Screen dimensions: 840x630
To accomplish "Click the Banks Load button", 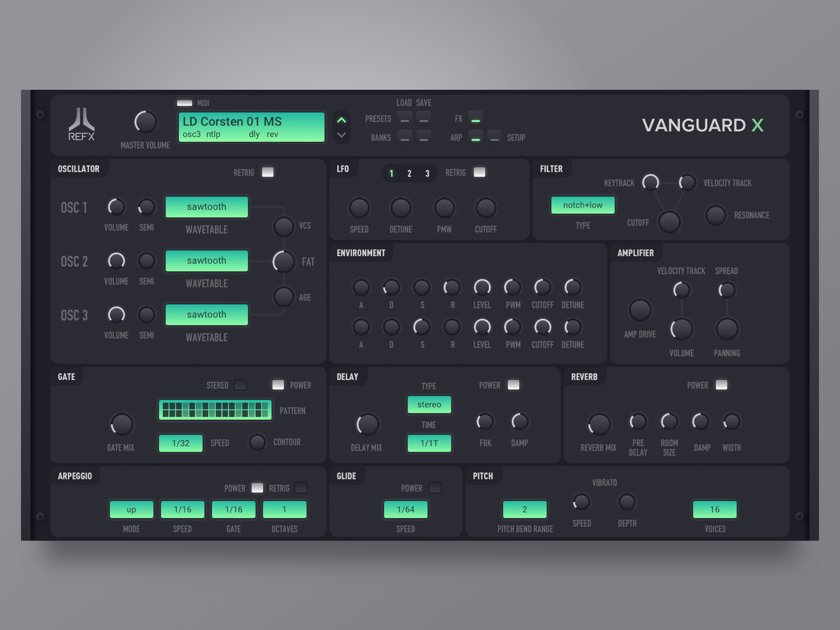I will pos(405,137).
